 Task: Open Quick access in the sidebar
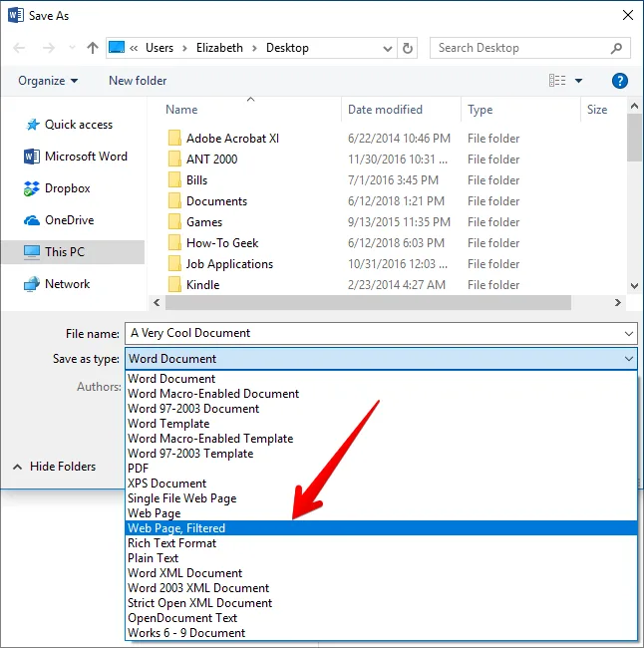tap(78, 125)
